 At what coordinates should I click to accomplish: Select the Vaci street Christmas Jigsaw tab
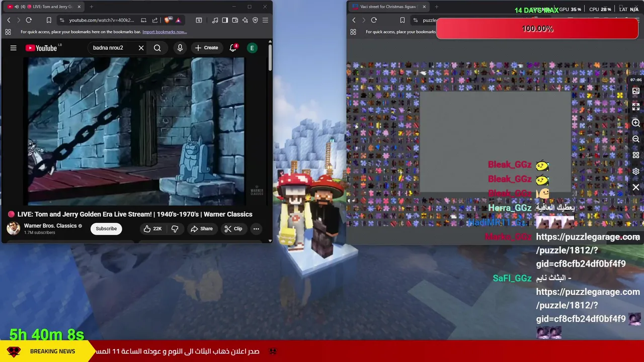388,7
